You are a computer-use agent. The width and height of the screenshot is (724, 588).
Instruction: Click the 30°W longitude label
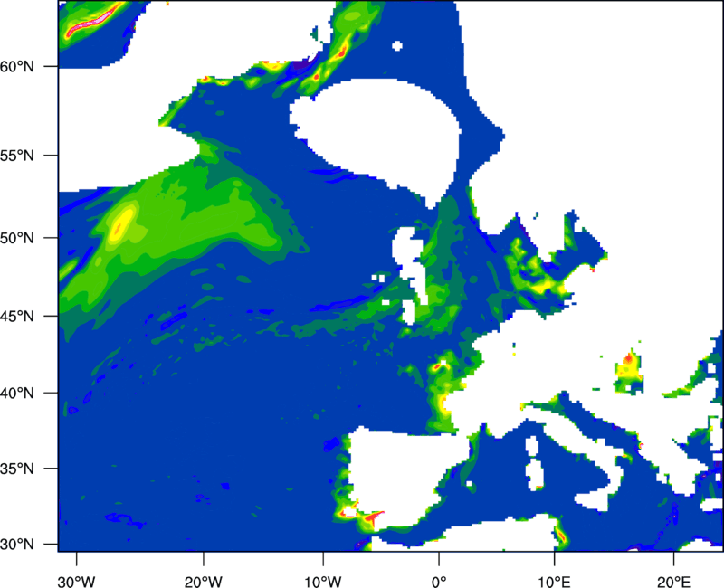pyautogui.click(x=76, y=582)
